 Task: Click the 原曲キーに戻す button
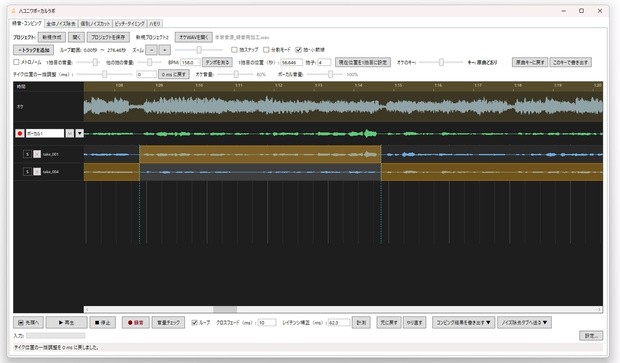(x=530, y=62)
